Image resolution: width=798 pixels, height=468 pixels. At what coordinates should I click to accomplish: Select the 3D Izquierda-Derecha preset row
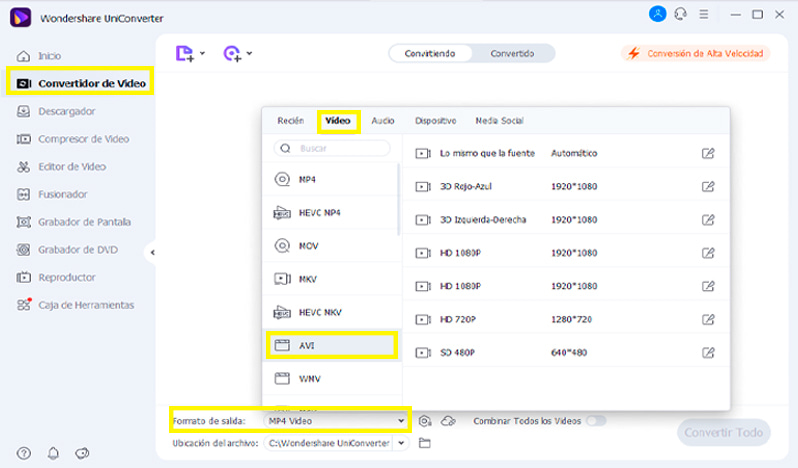[x=565, y=220]
